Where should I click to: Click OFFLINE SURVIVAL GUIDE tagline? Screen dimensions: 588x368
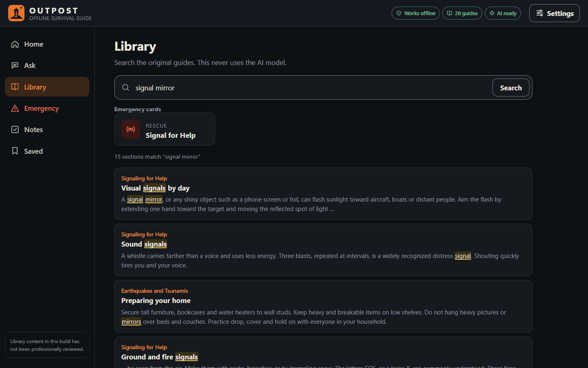60,18
